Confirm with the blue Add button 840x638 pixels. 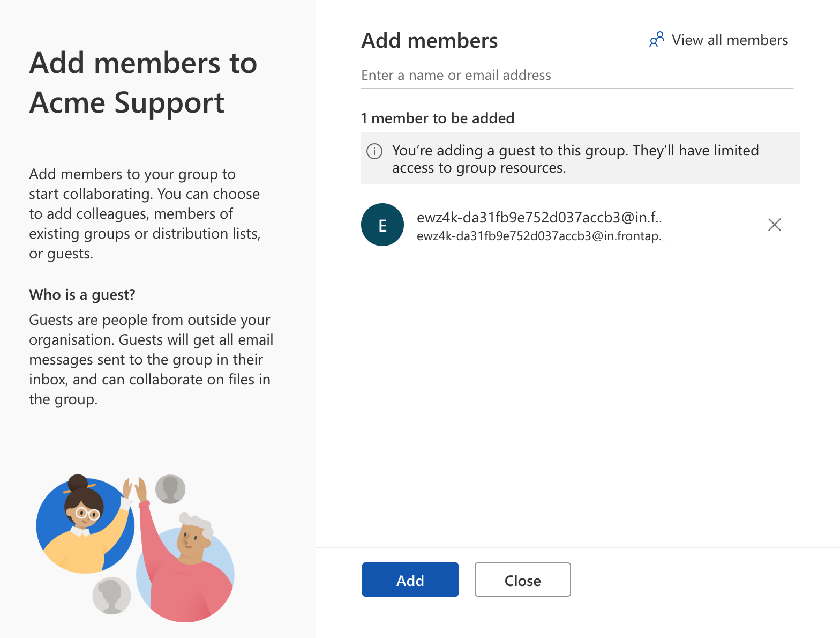tap(410, 580)
